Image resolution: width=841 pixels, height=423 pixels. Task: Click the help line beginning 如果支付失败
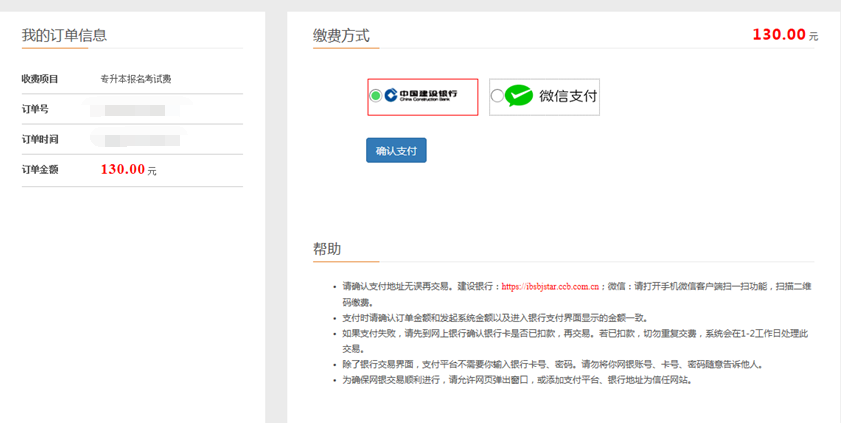click(575, 341)
